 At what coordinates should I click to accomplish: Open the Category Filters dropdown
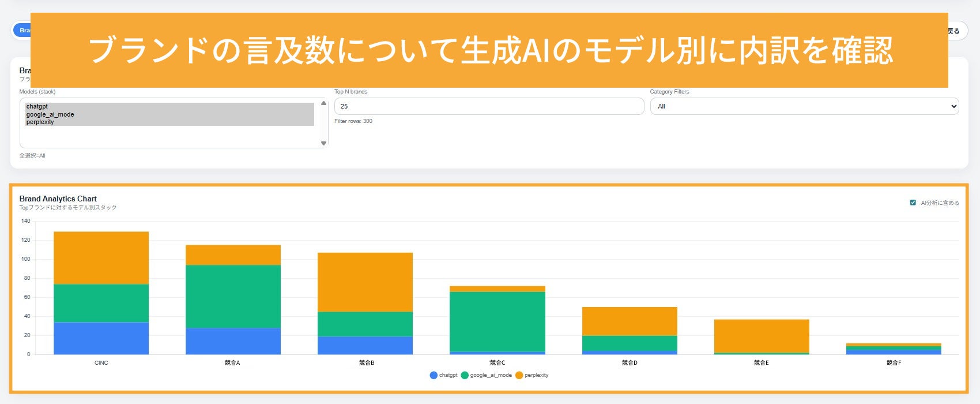point(804,106)
